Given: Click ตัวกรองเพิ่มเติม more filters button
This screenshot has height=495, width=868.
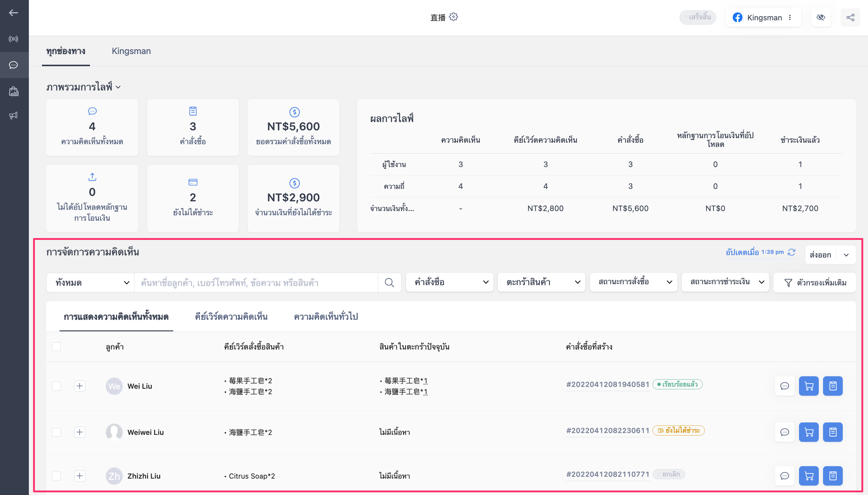Looking at the screenshot, I should [x=815, y=282].
